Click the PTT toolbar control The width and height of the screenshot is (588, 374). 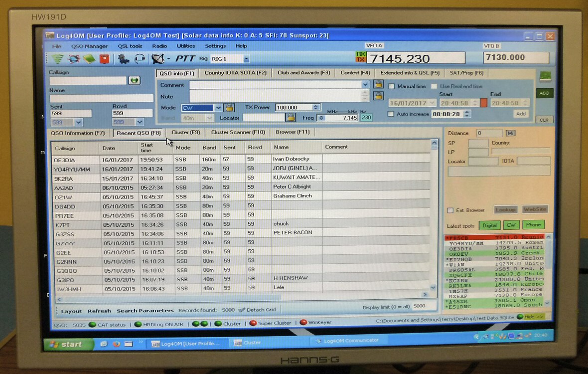185,58
